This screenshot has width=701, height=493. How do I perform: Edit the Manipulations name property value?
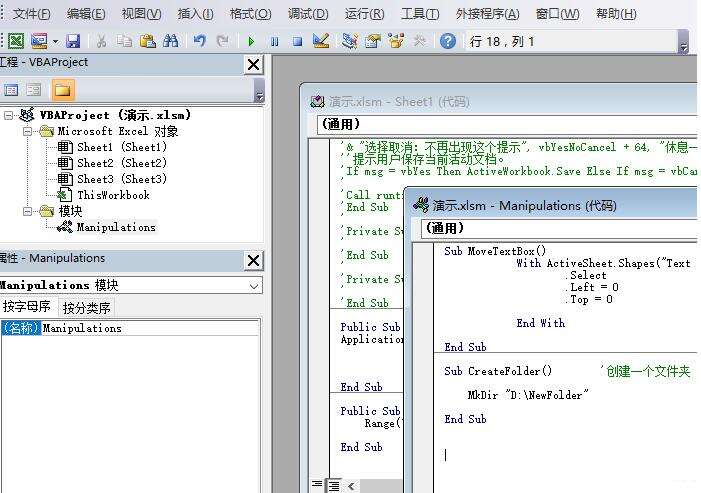point(151,328)
